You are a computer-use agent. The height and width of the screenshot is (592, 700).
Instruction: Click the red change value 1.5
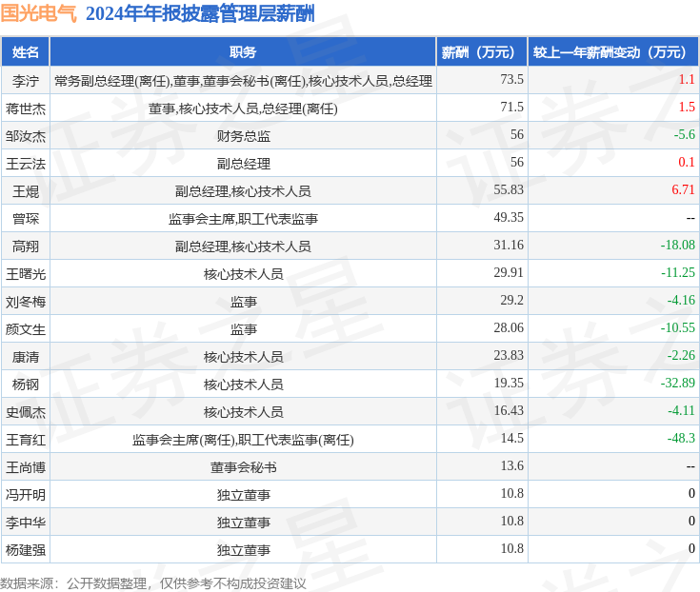(x=687, y=107)
